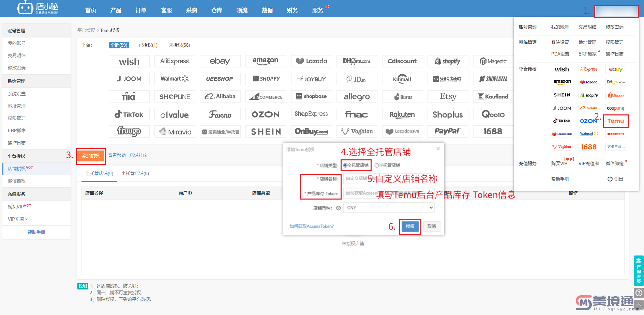Screen dimensions: 644x315
Task: Filter platforms by 已授权(1)
Action: tap(148, 45)
